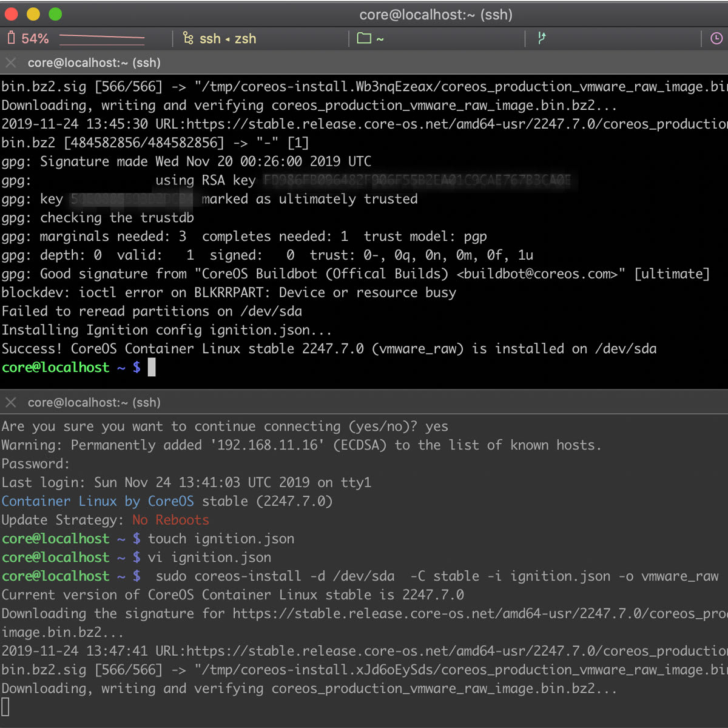Click the window title core@localhost:~ (ssh)
Viewport: 728px width, 728px height.
click(x=436, y=15)
